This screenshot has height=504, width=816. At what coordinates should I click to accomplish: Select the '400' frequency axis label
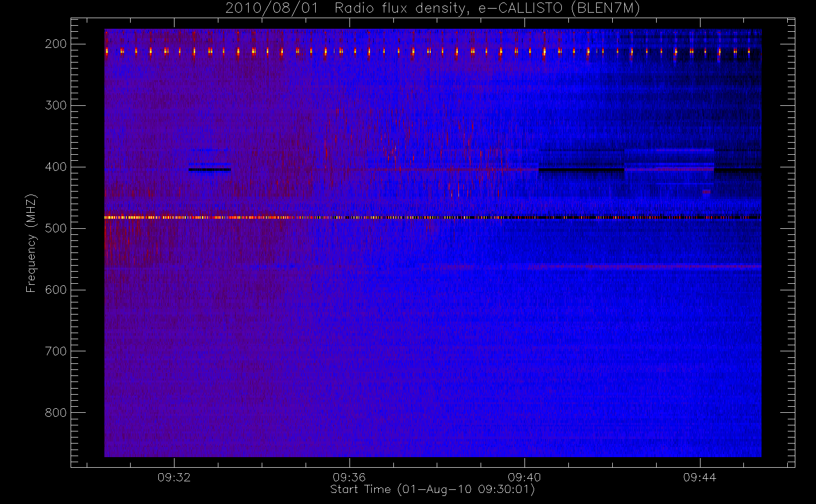point(55,167)
